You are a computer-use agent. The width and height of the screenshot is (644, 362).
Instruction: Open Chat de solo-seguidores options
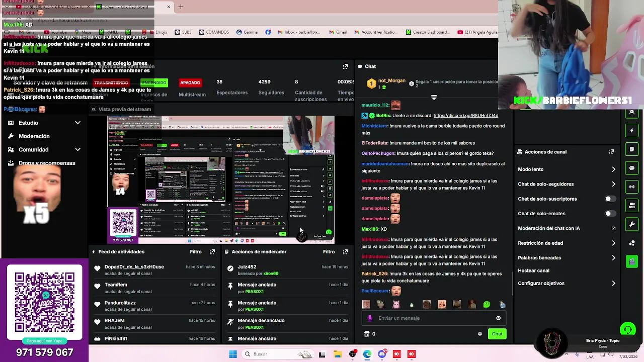tap(567, 184)
